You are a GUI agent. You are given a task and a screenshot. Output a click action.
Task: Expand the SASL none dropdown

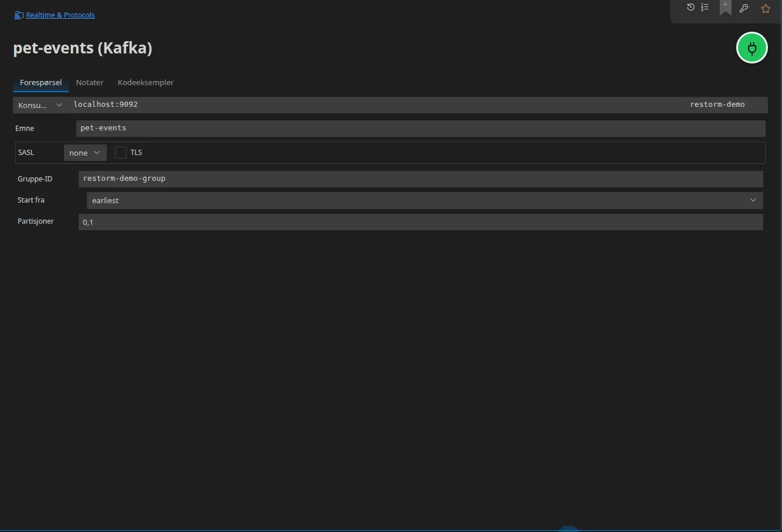point(85,153)
